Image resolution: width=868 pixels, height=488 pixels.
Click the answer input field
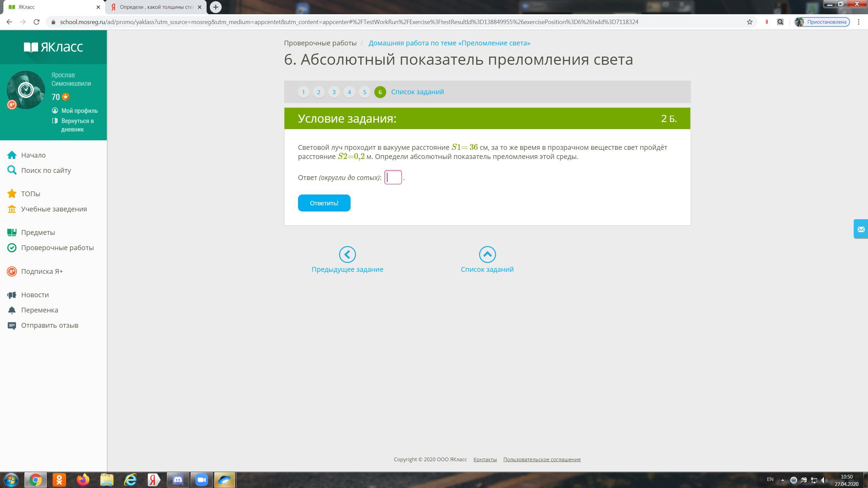(x=393, y=177)
